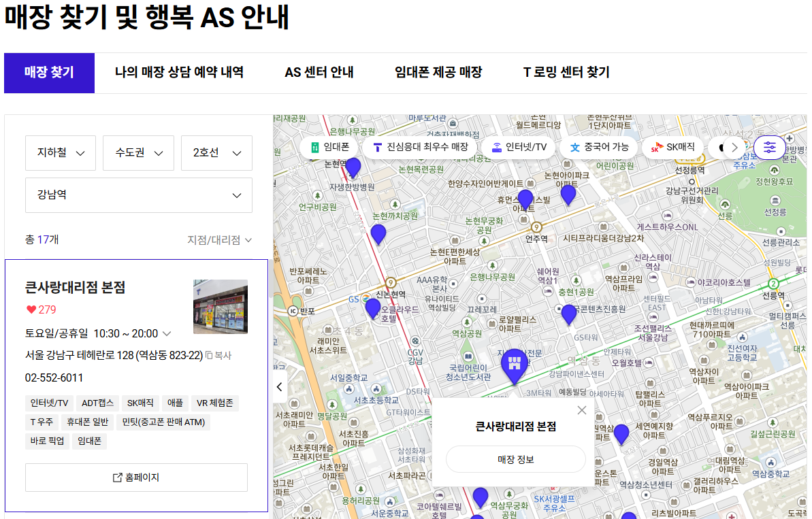The width and height of the screenshot is (812, 519).
Task: Toggle the 중국어 가능 filter chip
Action: [599, 147]
